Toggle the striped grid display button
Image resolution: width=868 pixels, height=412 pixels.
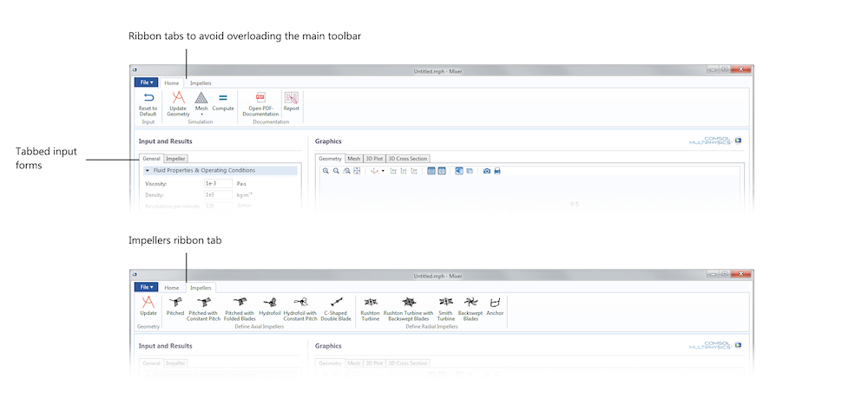click(431, 172)
